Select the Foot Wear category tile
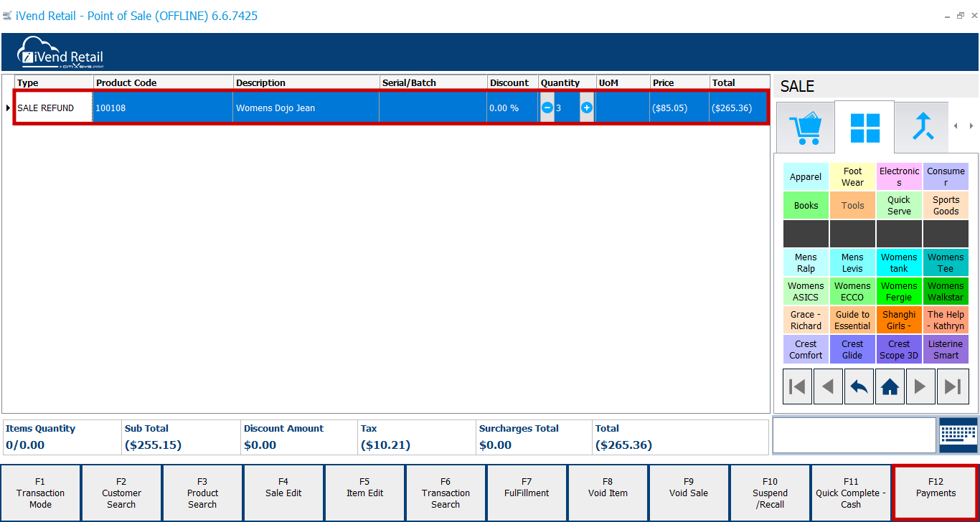 [x=852, y=176]
